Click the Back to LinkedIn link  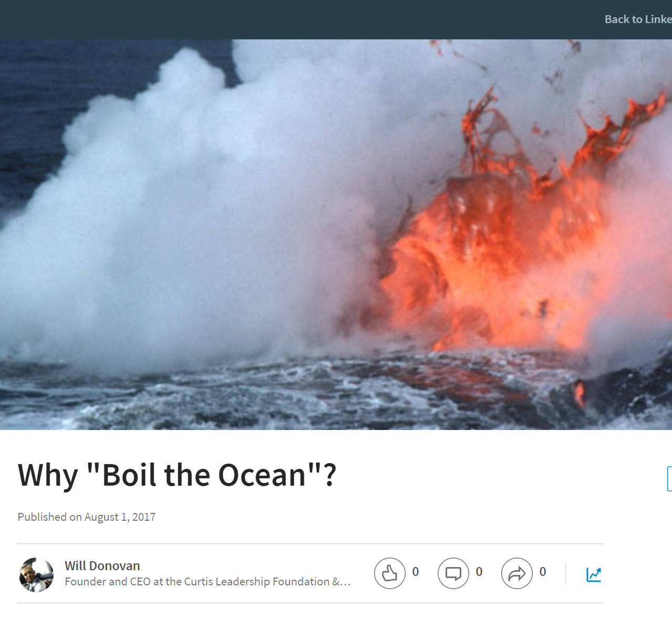pyautogui.click(x=638, y=19)
